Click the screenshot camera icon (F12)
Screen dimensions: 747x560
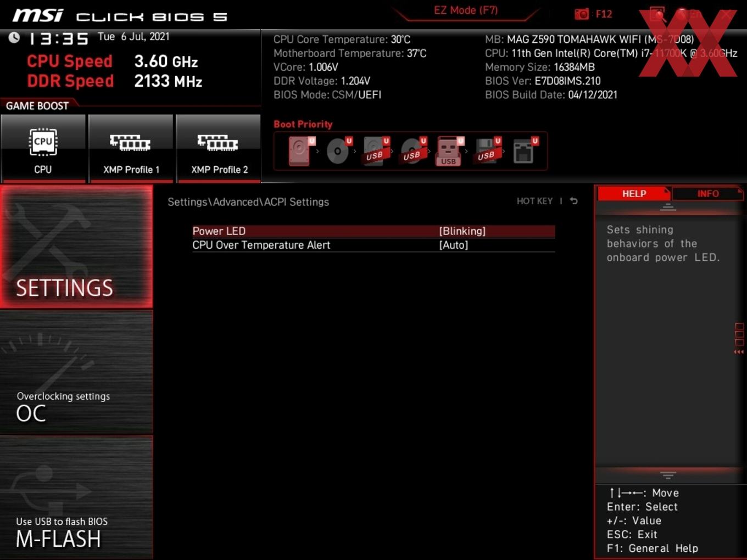pyautogui.click(x=581, y=14)
